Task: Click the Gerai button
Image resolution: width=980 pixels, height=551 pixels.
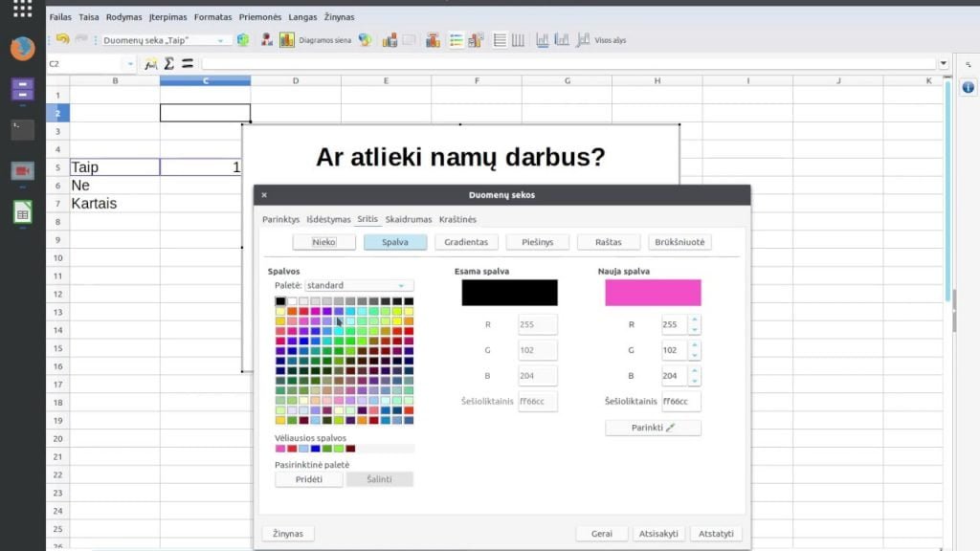Action: tap(602, 534)
